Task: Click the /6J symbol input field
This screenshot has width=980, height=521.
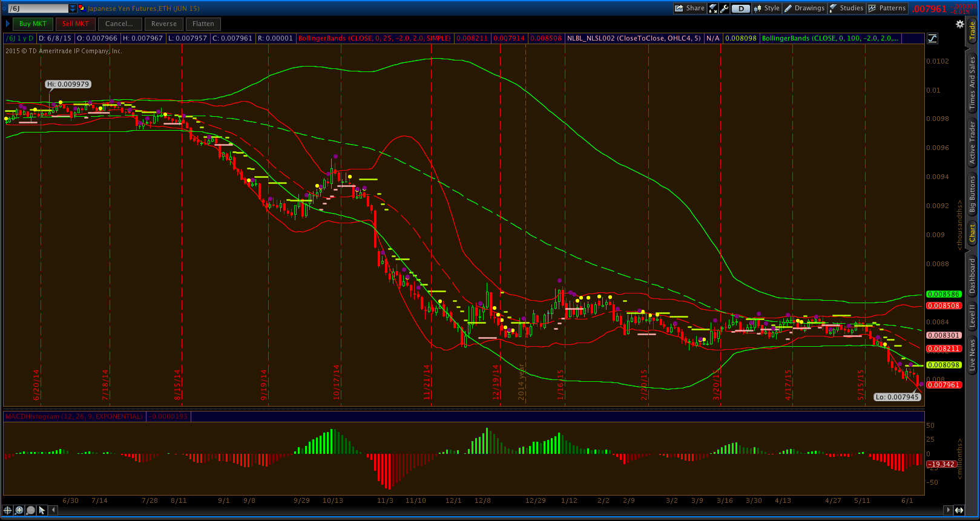Action: pos(38,8)
